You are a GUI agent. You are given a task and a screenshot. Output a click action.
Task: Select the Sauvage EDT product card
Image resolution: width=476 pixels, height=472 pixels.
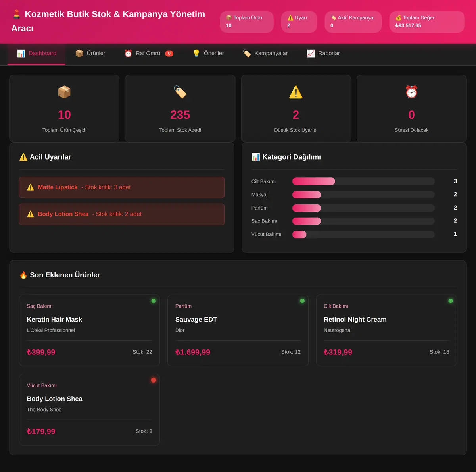tap(238, 330)
